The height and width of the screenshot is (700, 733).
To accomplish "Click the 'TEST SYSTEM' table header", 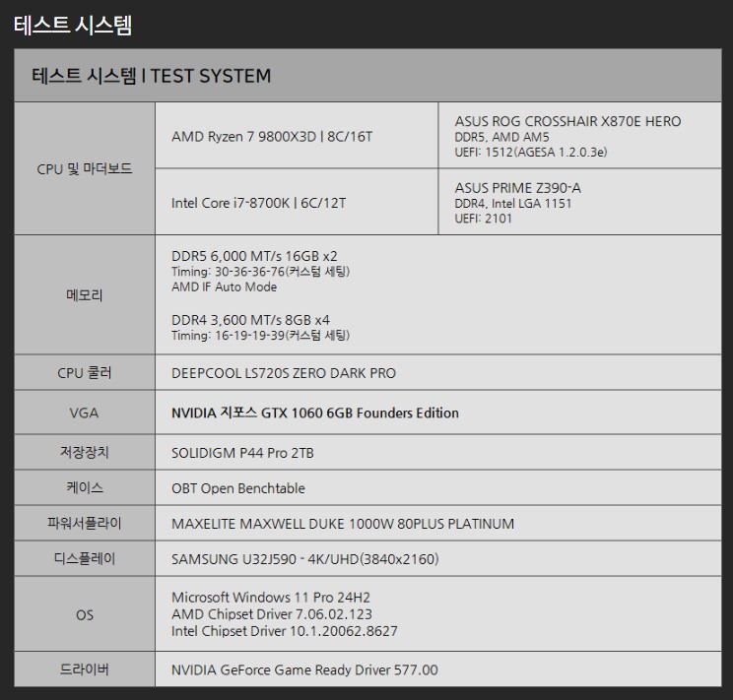I will tap(152, 76).
